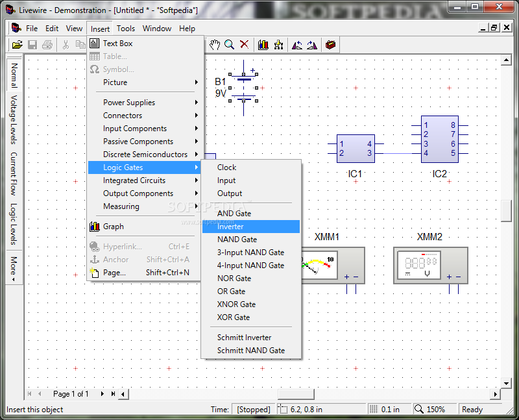Open the More side tab dropdown

click(x=14, y=269)
